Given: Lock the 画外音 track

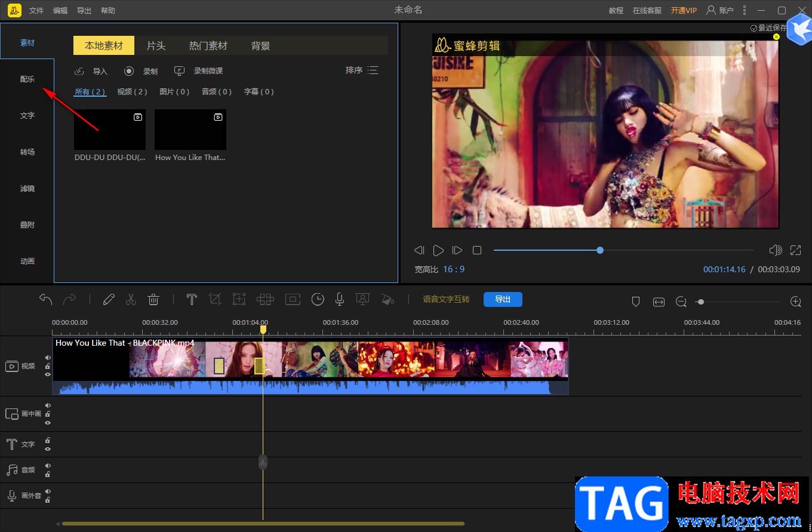Looking at the screenshot, I should (48, 500).
